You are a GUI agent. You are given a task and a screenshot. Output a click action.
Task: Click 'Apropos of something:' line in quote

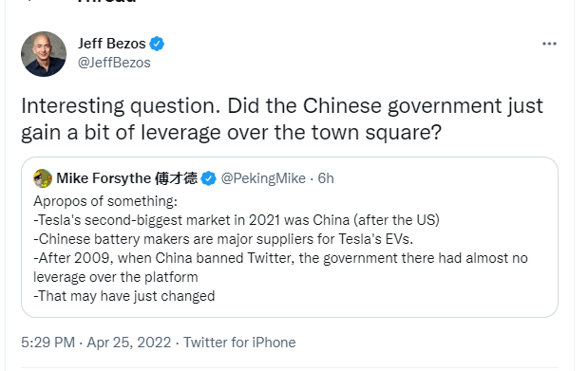tap(105, 201)
